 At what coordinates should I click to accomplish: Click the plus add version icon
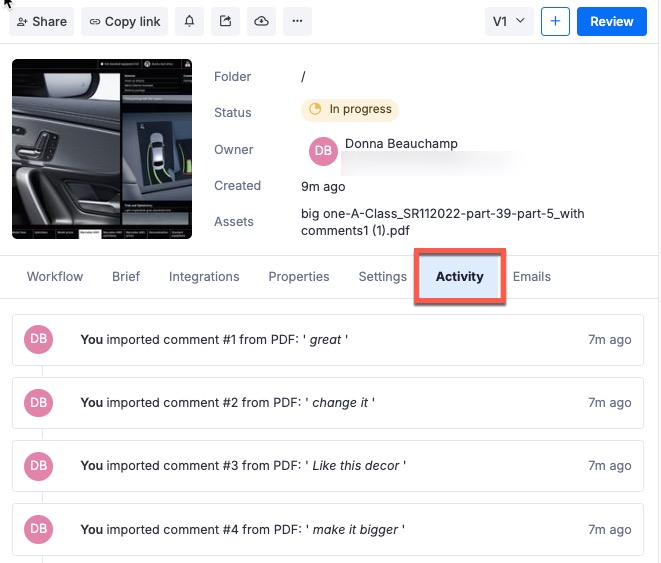tap(555, 21)
